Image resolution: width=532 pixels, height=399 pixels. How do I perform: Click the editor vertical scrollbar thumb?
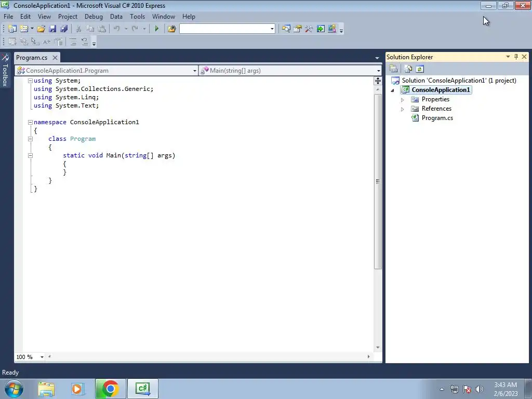pyautogui.click(x=378, y=181)
